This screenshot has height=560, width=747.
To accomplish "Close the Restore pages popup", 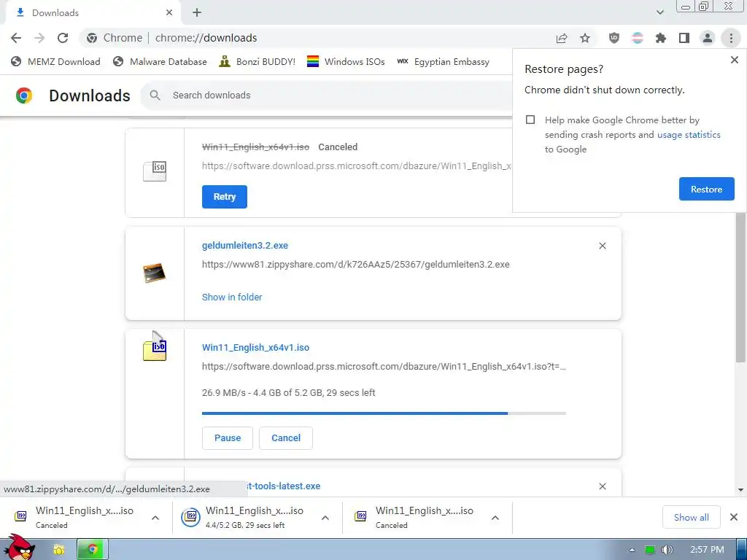I will pyautogui.click(x=734, y=60).
